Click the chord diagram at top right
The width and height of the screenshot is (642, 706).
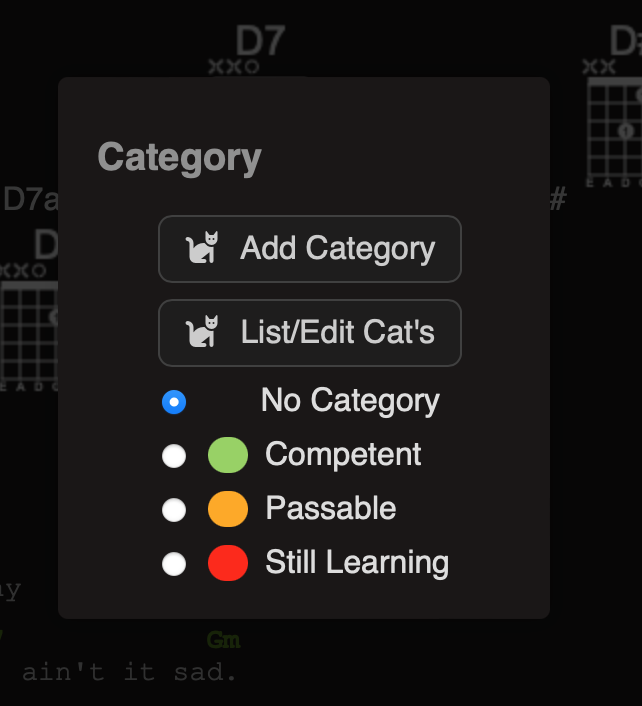pos(613,130)
